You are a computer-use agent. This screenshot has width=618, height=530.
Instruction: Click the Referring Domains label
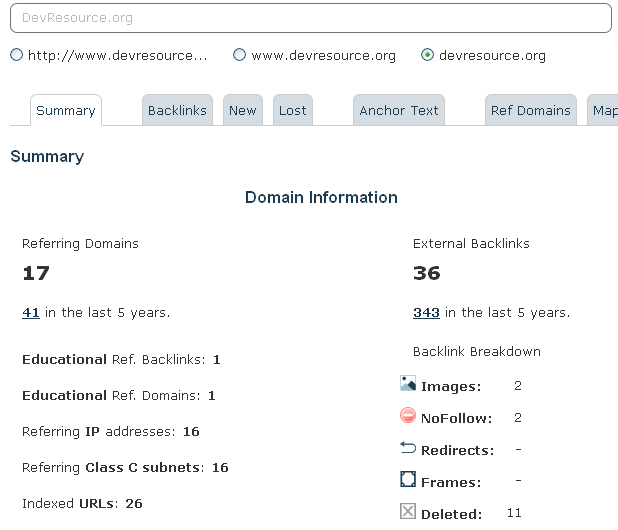pyautogui.click(x=80, y=244)
